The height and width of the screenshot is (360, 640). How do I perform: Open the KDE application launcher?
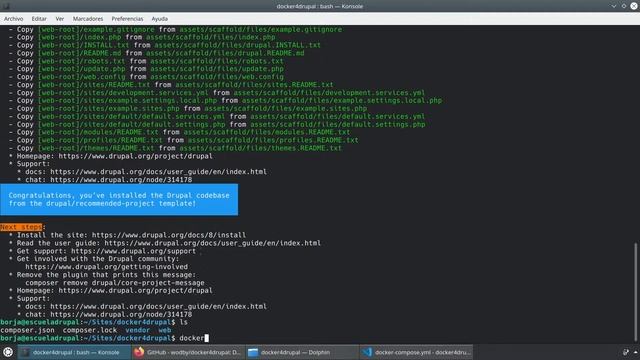(8, 352)
